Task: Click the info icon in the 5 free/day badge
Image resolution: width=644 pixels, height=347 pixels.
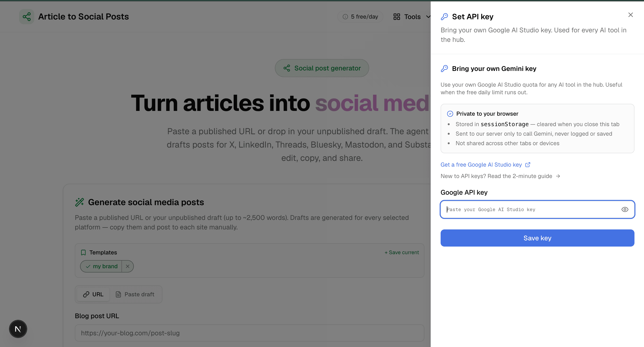Action: click(345, 17)
